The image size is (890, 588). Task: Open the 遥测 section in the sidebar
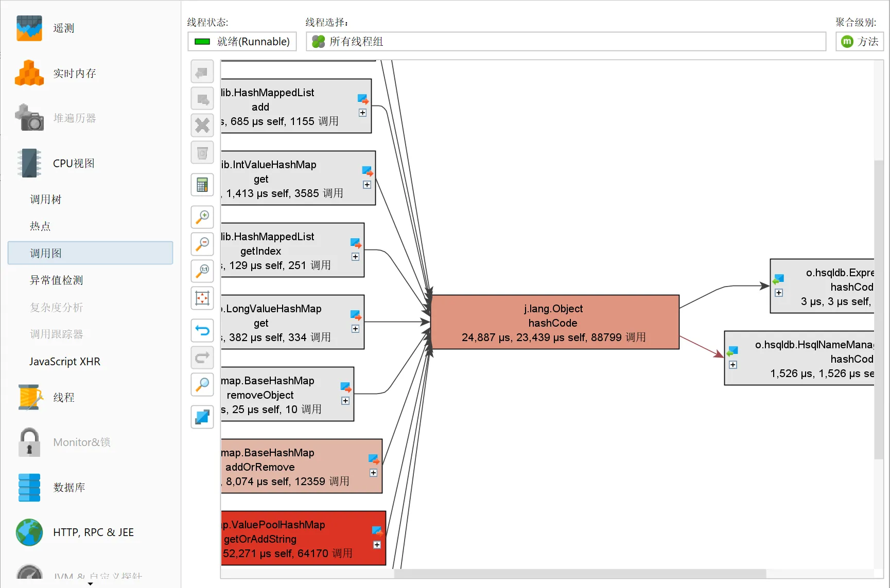(63, 28)
